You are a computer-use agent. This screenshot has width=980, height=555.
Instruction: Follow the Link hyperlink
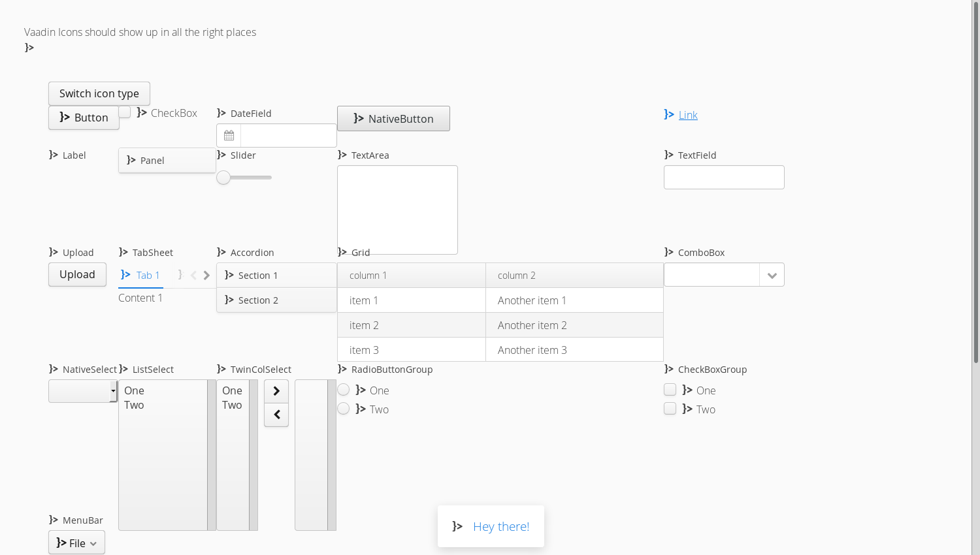pos(688,115)
